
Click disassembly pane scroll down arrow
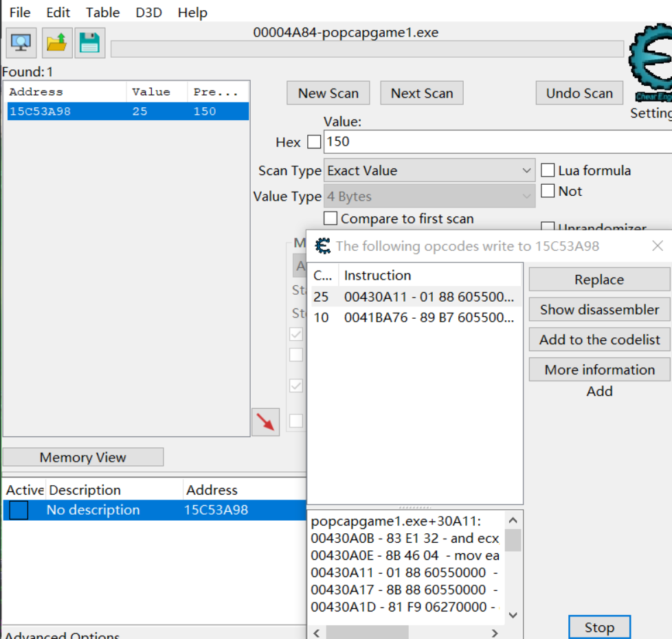pos(513,616)
